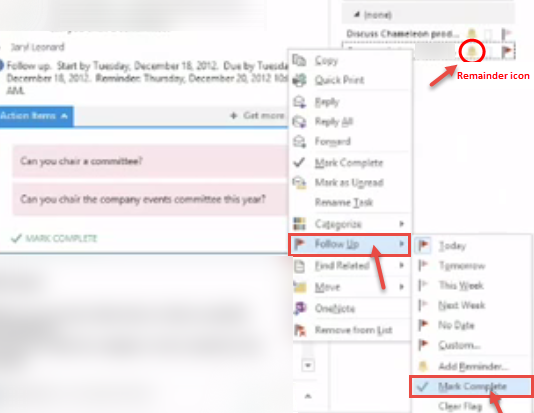This screenshot has height=413, width=534.
Task: Toggle red flag on selected task row
Action: click(x=507, y=51)
